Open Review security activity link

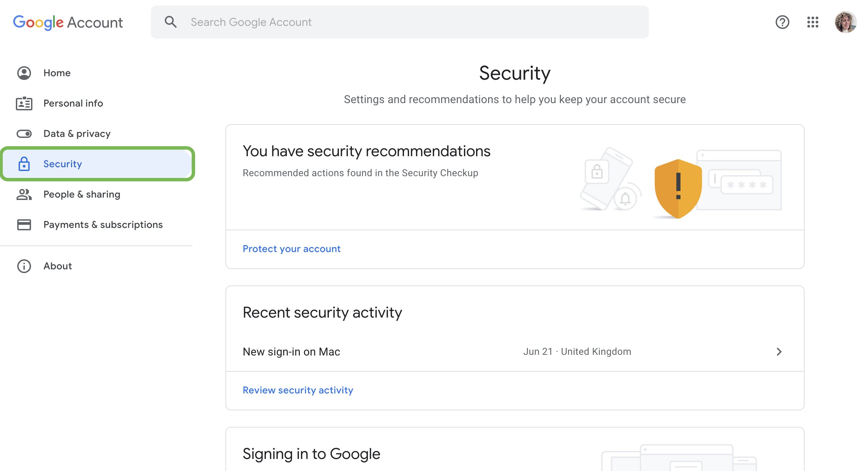click(x=298, y=390)
